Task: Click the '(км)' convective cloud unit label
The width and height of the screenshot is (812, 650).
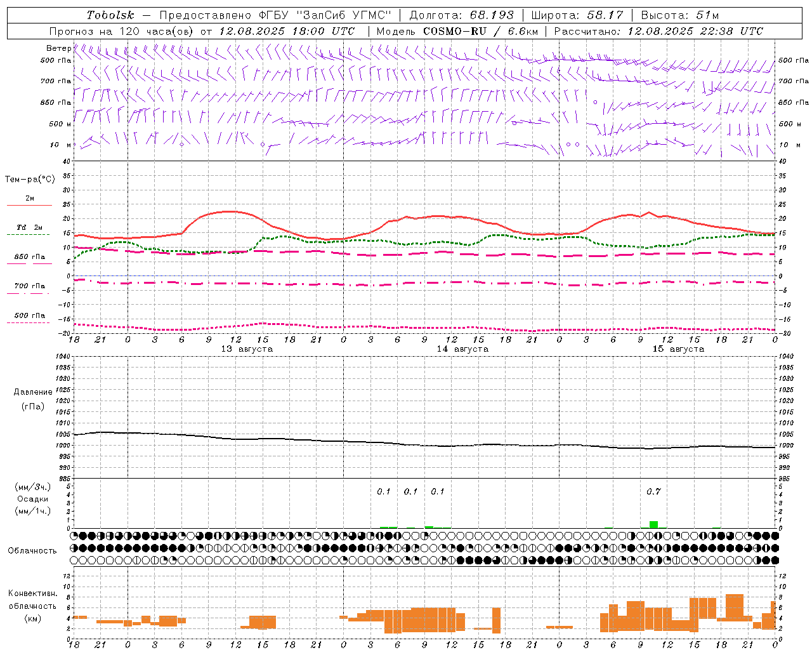Action: click(33, 618)
